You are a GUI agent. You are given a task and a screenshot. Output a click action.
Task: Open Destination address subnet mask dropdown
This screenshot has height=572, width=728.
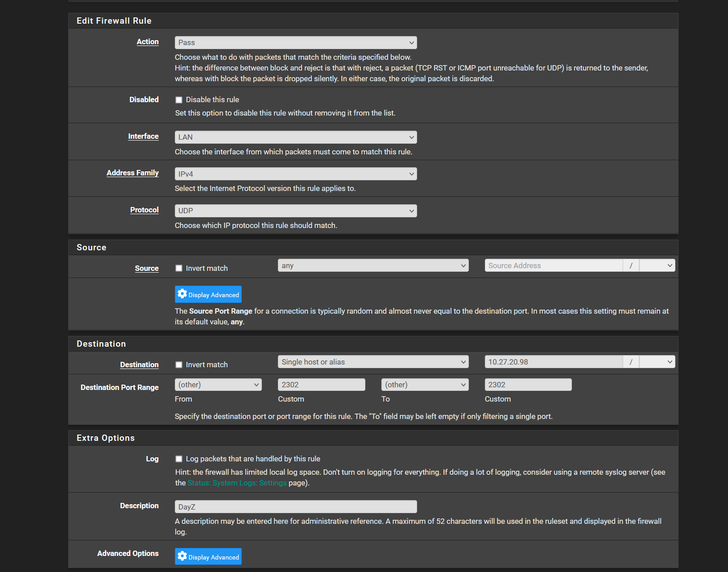click(657, 362)
